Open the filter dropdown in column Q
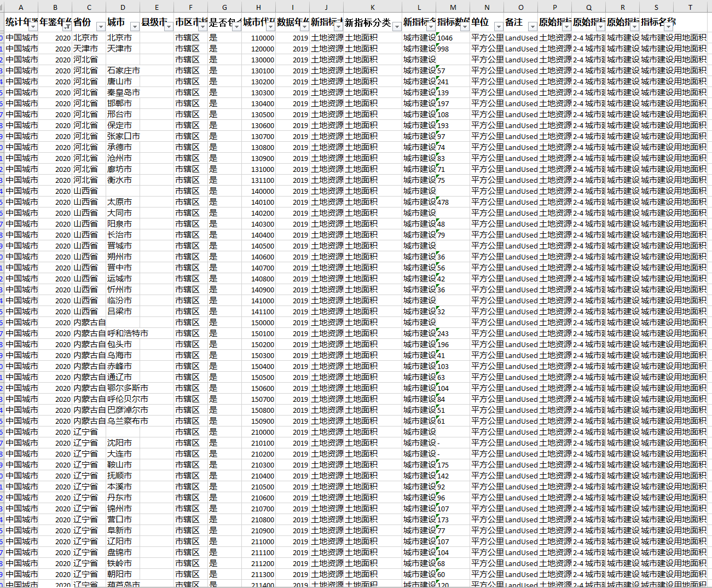This screenshot has width=712, height=588. click(x=601, y=27)
